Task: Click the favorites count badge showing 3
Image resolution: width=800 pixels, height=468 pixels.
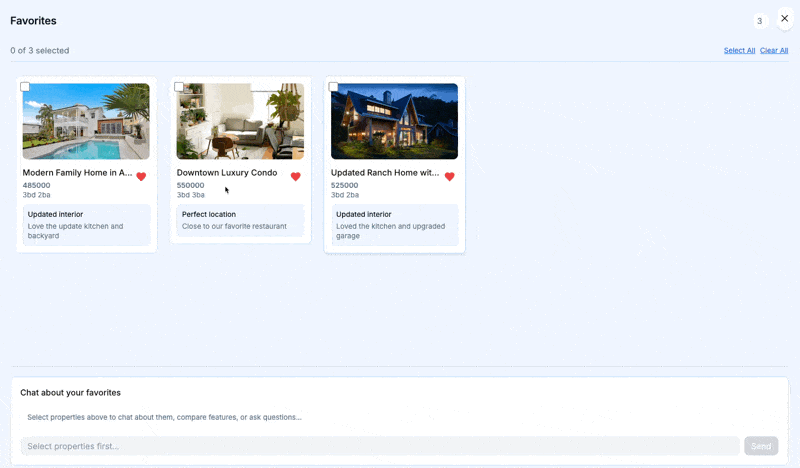Action: [759, 21]
